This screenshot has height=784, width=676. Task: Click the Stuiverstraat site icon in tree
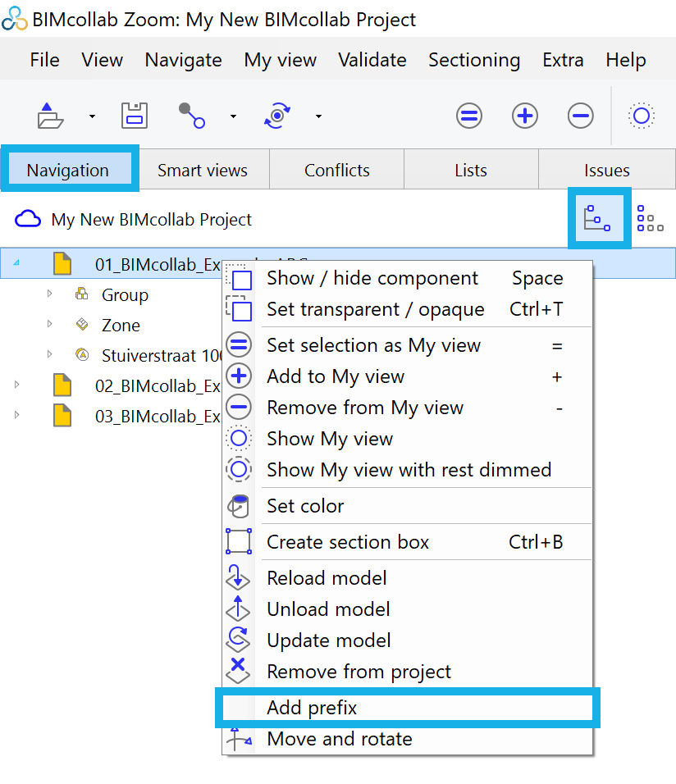coord(82,355)
